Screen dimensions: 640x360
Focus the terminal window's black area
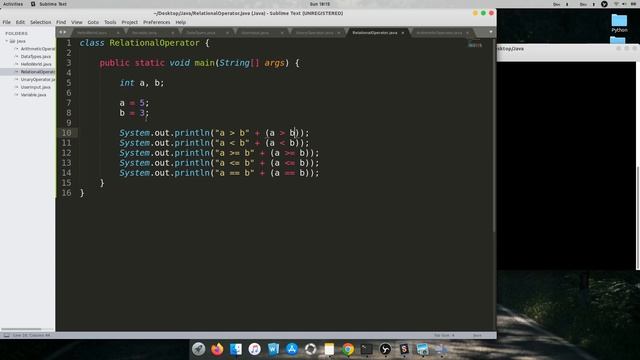pos(566,165)
